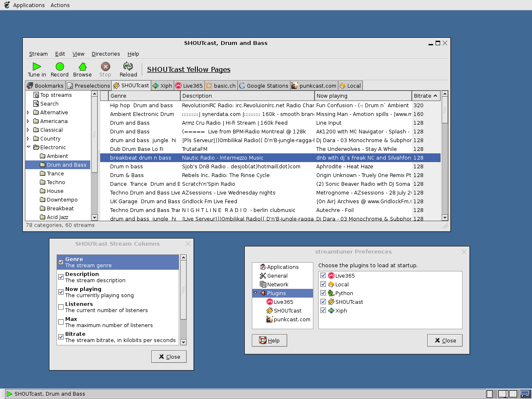Image resolution: width=532 pixels, height=399 pixels.
Task: Close the Stream Columns dialog via Close button
Action: click(x=169, y=357)
